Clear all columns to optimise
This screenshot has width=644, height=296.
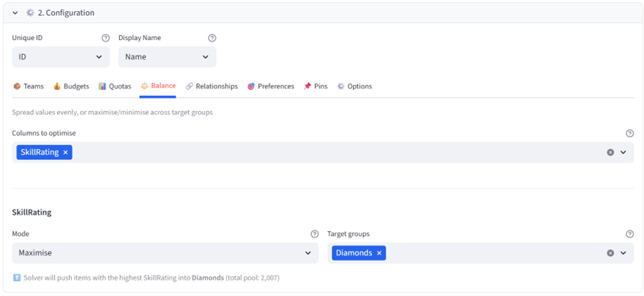610,152
